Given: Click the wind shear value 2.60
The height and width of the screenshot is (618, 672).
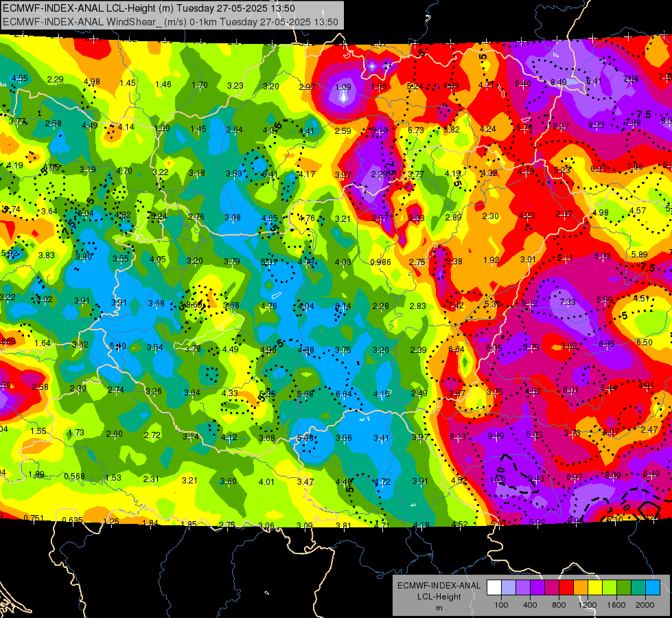Looking at the screenshot, I should (x=115, y=433).
